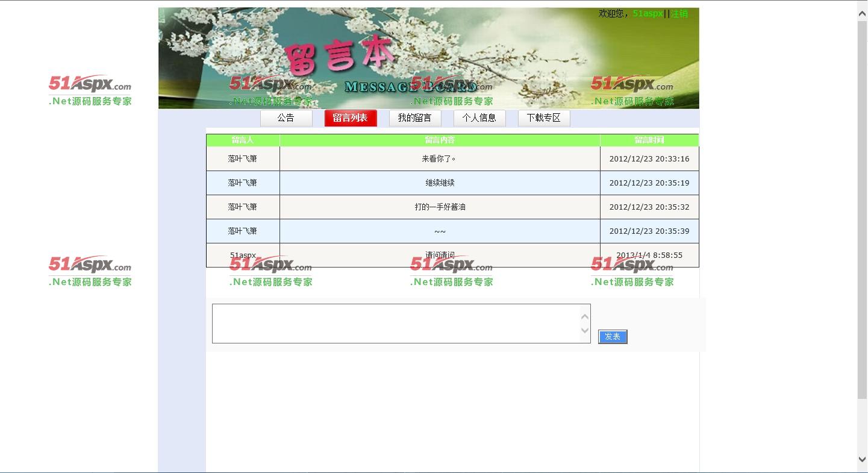Select the 留言列表 tab
The width and height of the screenshot is (868, 473).
coord(351,118)
